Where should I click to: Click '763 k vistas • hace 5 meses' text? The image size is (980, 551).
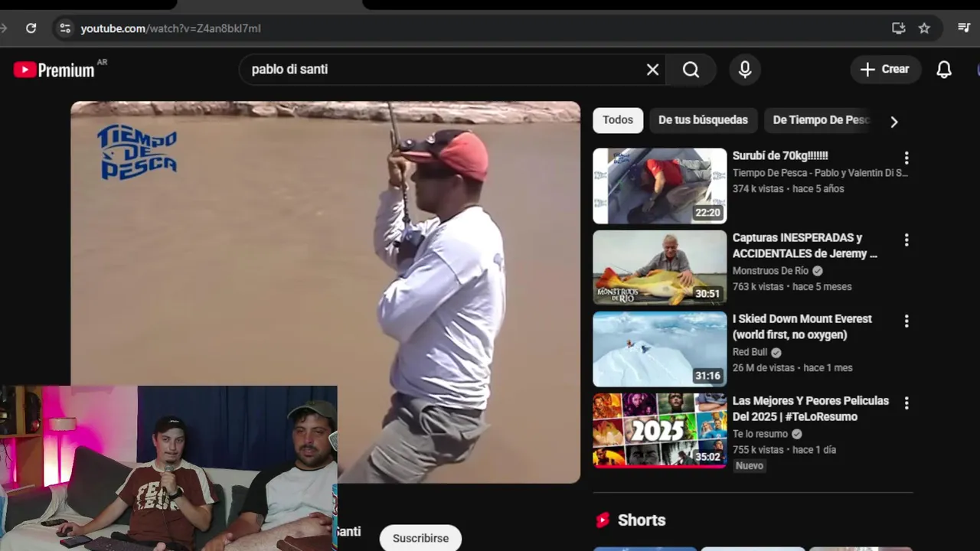click(x=792, y=286)
